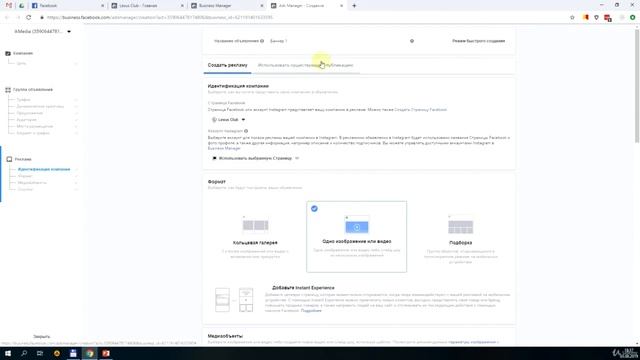Open the green circle extension icon

pos(633,18)
